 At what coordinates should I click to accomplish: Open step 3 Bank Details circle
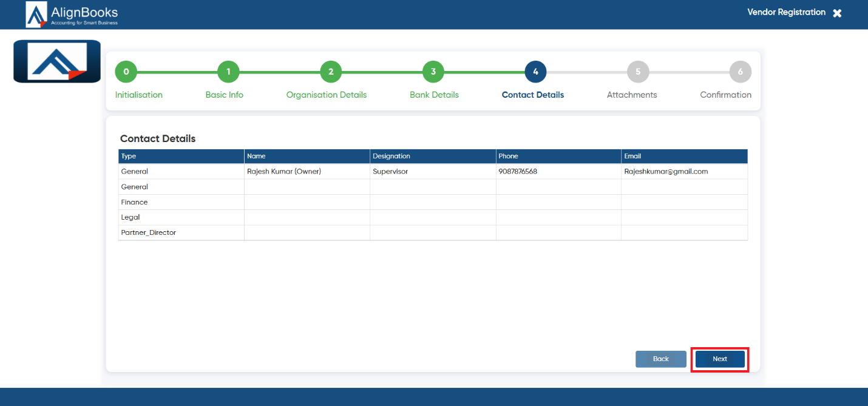point(433,72)
